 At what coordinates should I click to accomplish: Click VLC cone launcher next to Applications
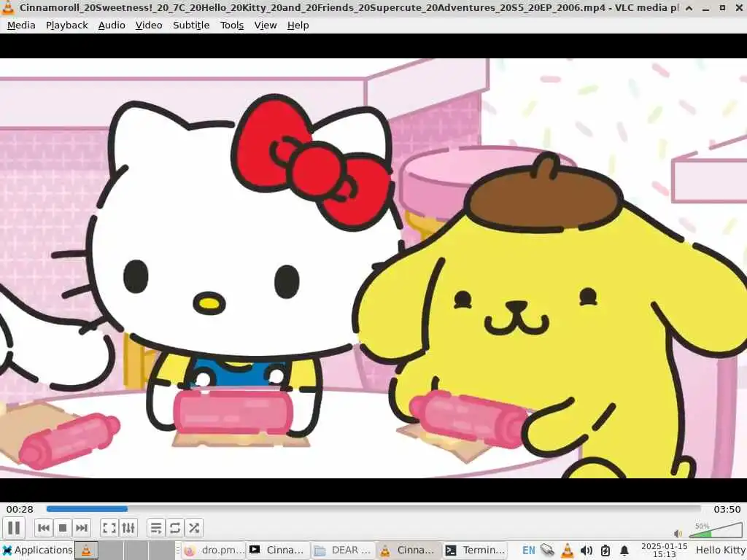point(86,551)
